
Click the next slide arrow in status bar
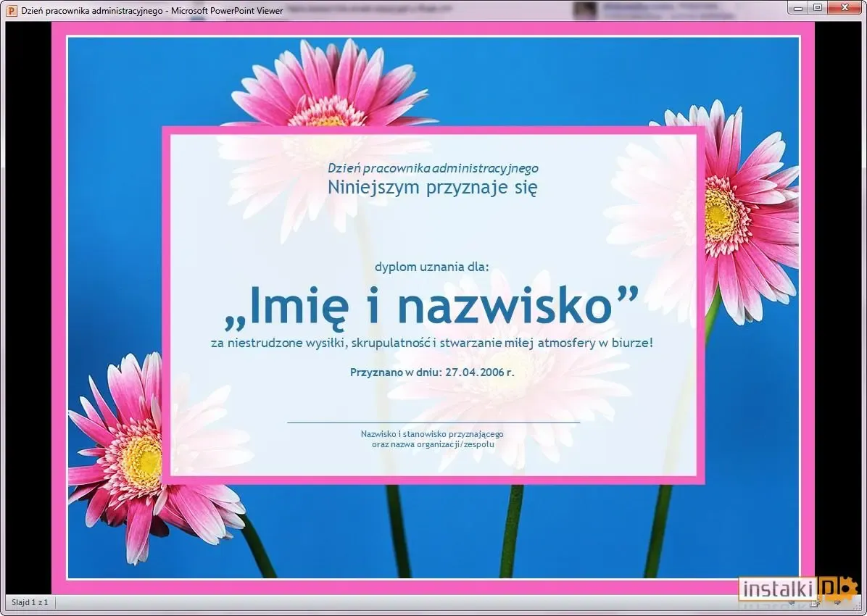pyautogui.click(x=838, y=603)
